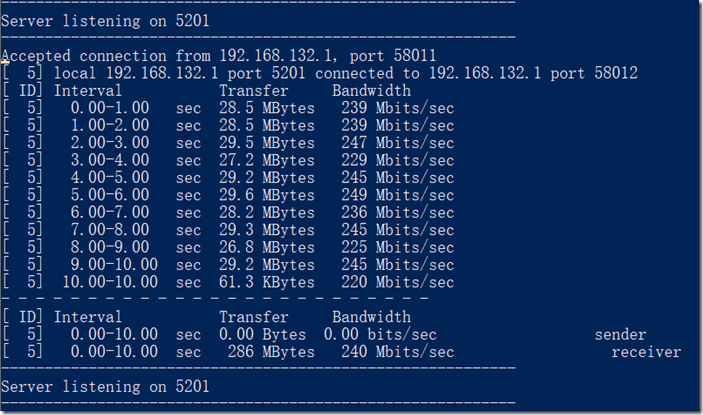Click the port 58012 text
703x415 pixels.
[597, 73]
